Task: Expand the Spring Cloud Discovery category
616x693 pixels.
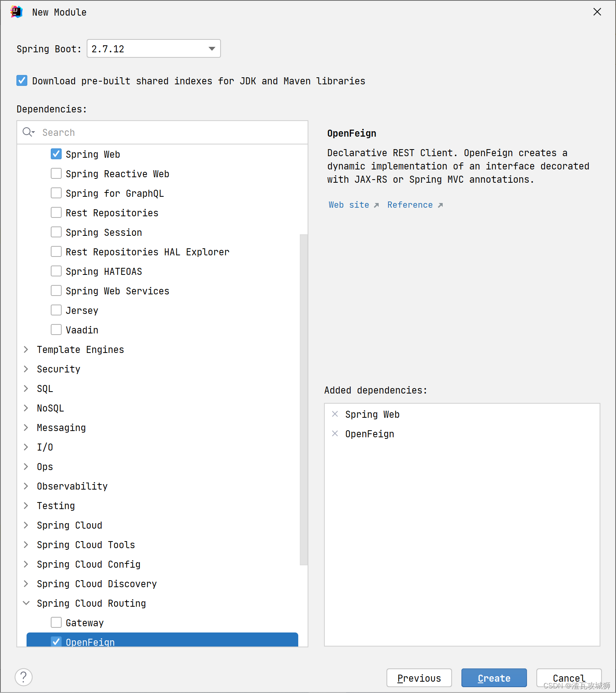Action: point(26,584)
